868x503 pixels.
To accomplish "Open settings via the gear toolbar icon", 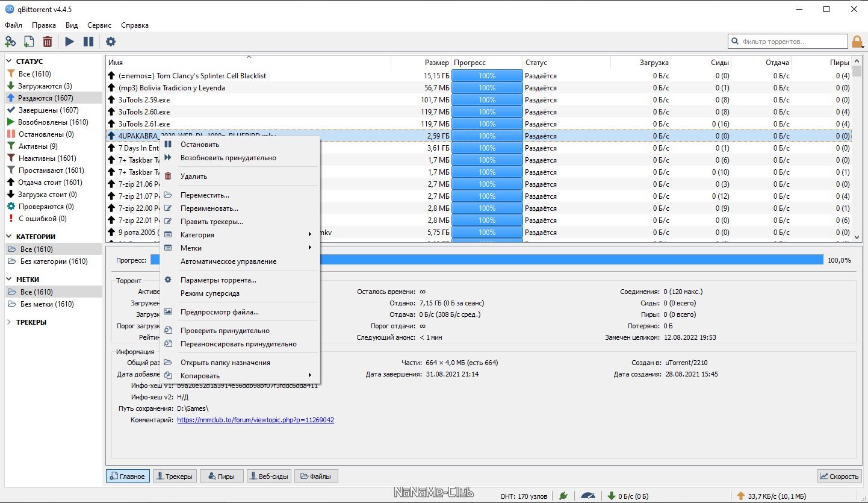I will (111, 42).
